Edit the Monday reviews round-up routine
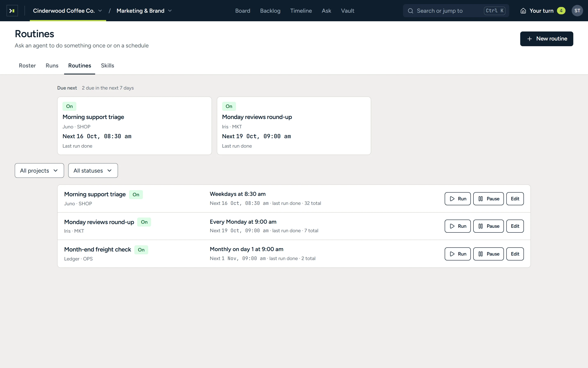588x368 pixels. pos(515,226)
